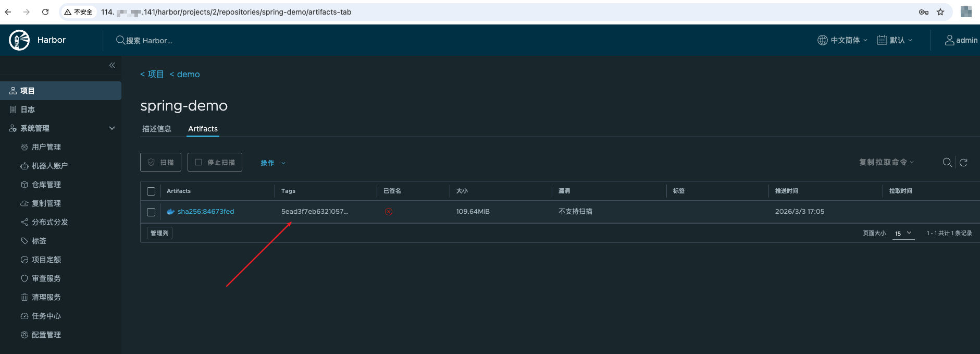Screen dimensions: 980x354
Task: Open the 中文简体 language dropdown
Action: (842, 40)
